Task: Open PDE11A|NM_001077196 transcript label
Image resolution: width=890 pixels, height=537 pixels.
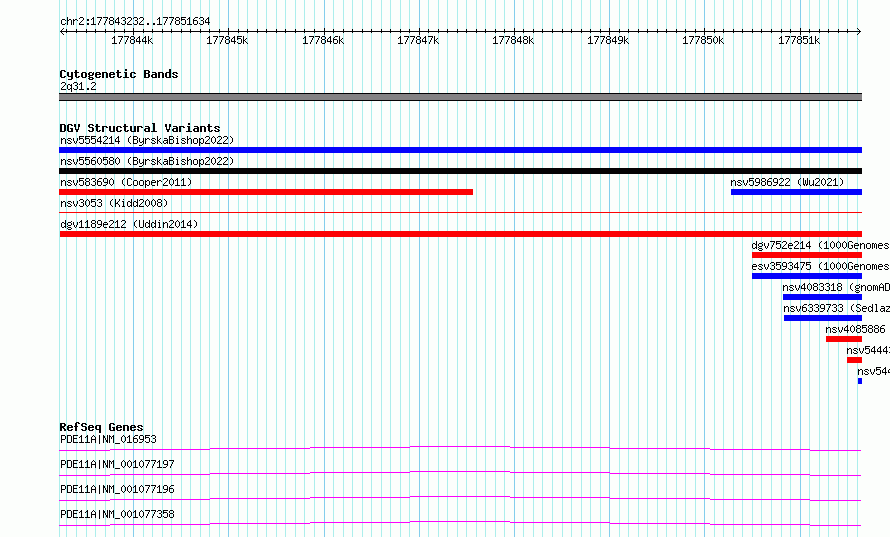Action: (x=117, y=489)
